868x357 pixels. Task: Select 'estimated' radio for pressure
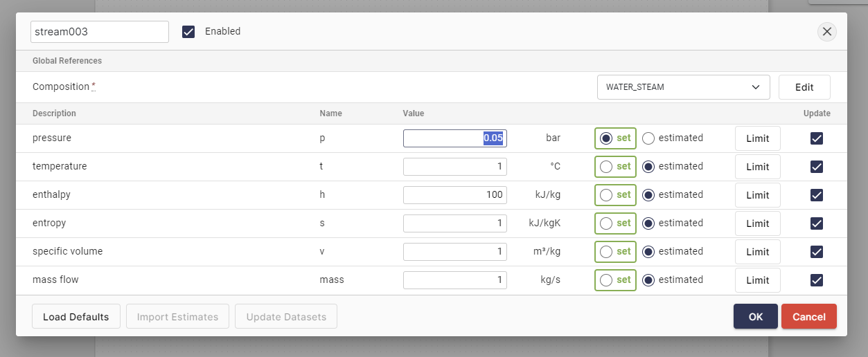(x=648, y=138)
